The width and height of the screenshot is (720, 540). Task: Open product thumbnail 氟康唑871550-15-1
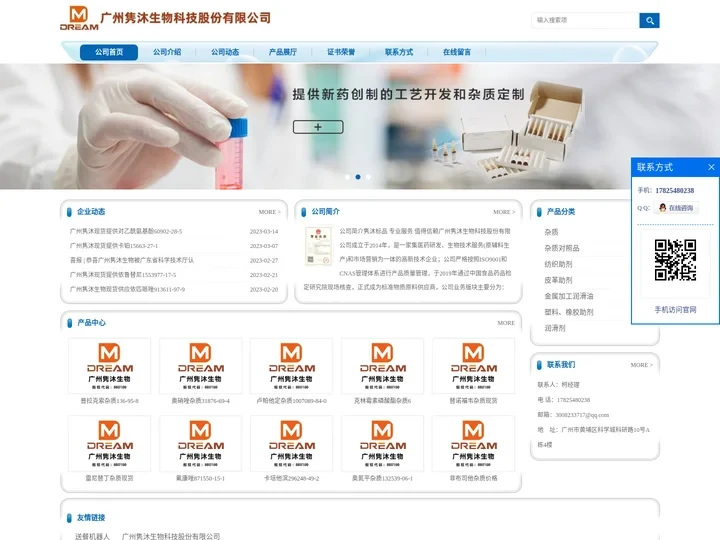(200, 444)
